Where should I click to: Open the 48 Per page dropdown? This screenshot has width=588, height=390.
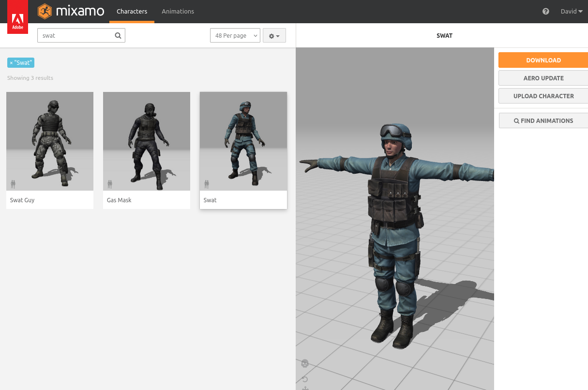[235, 36]
